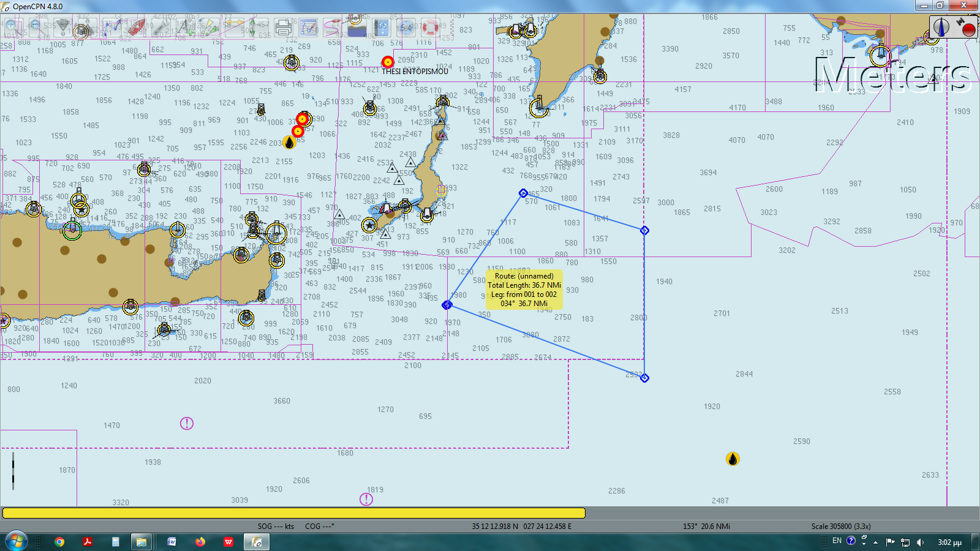Viewport: 980px width, 551px height.
Task: Select the THESI ENTOPISMOU waypoint marker
Action: coord(388,62)
